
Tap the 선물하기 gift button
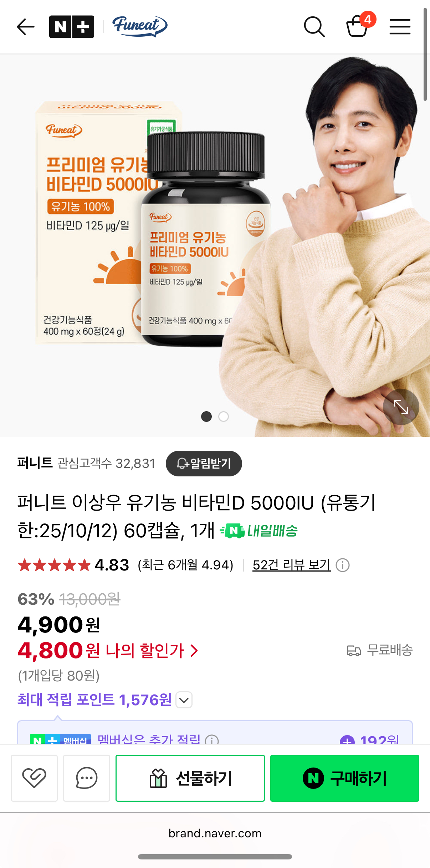point(190,778)
